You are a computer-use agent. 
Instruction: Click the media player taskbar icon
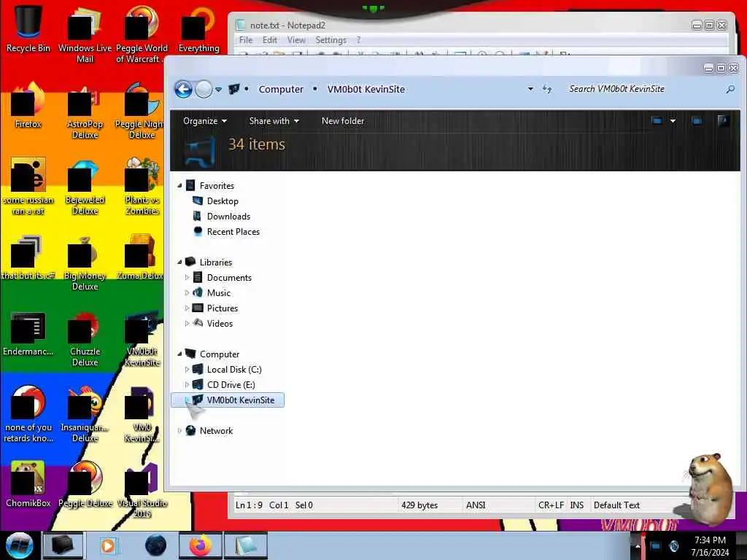click(108, 545)
